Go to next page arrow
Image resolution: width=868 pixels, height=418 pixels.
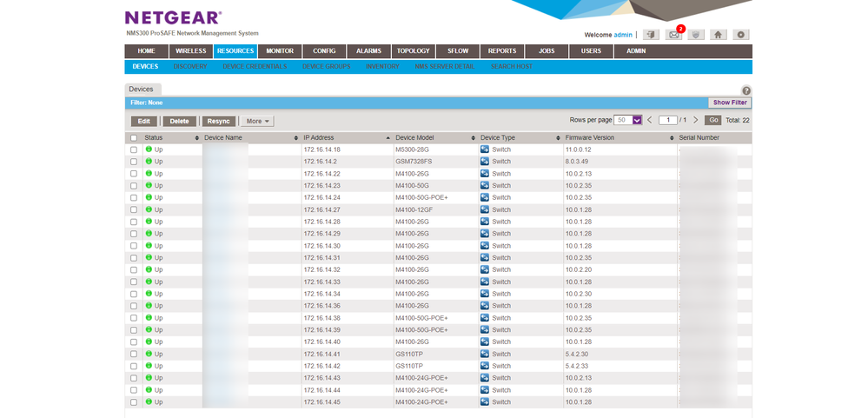coord(694,120)
